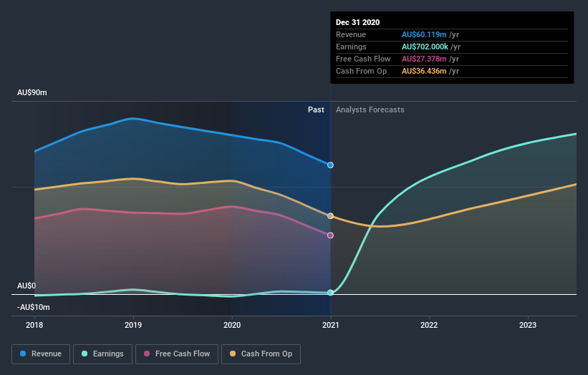Click the 2018 x-axis label
This screenshot has height=375, width=588.
(x=34, y=325)
